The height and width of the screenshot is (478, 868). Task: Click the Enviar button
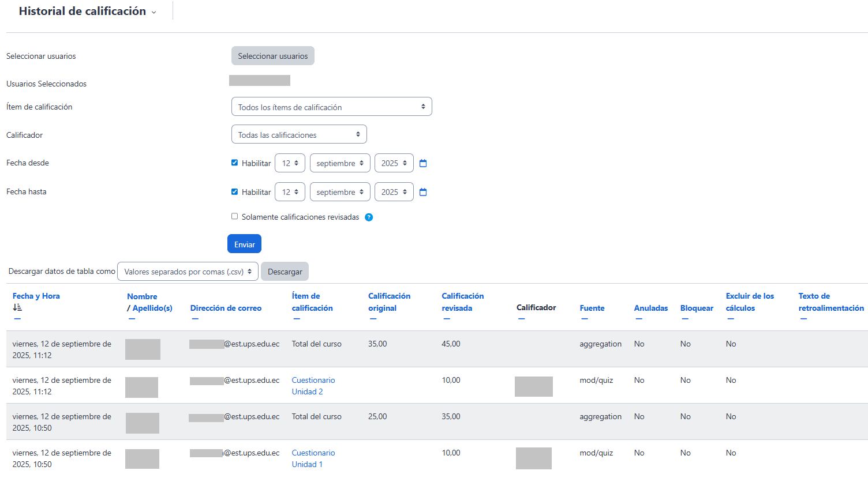click(x=244, y=244)
